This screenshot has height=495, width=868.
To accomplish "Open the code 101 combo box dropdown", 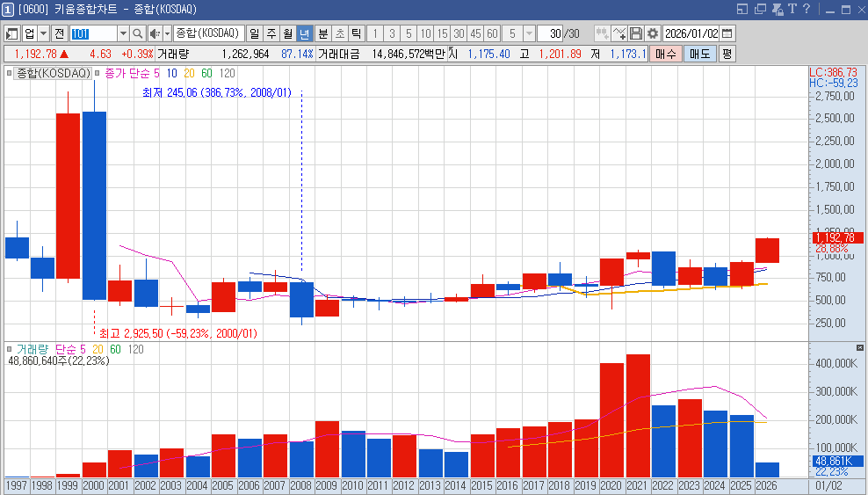I will [123, 33].
